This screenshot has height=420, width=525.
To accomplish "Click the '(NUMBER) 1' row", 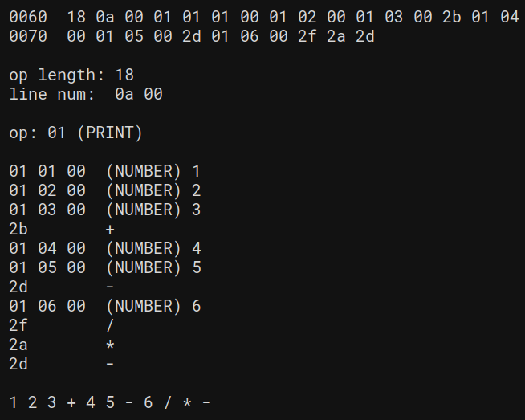I will point(105,171).
